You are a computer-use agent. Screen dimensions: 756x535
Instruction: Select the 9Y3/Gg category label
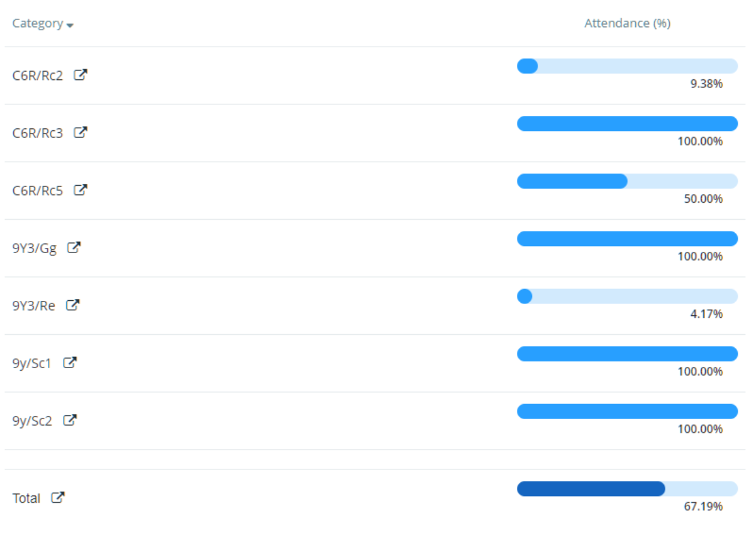pyautogui.click(x=34, y=248)
